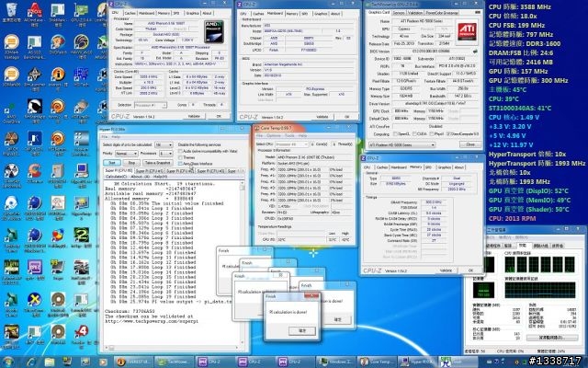The width and height of the screenshot is (588, 368).
Task: Click the BIOS save chip icon in GPU-Z
Action: [x=476, y=52]
